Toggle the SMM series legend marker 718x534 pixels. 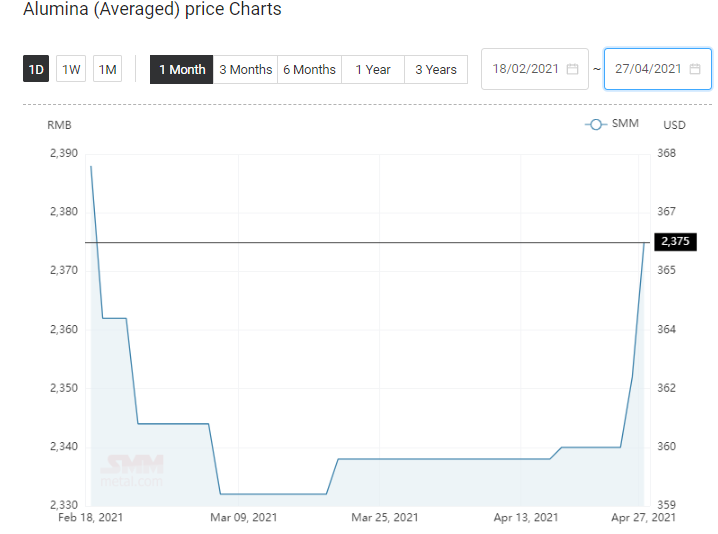(x=596, y=125)
